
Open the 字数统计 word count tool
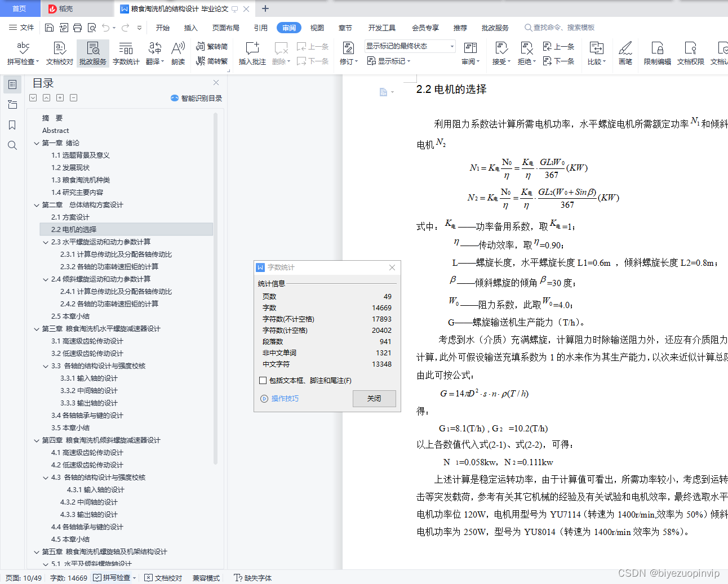[126, 54]
